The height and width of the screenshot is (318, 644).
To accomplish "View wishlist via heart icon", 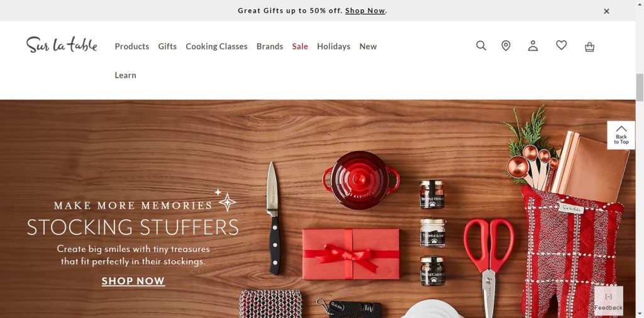I will (562, 45).
